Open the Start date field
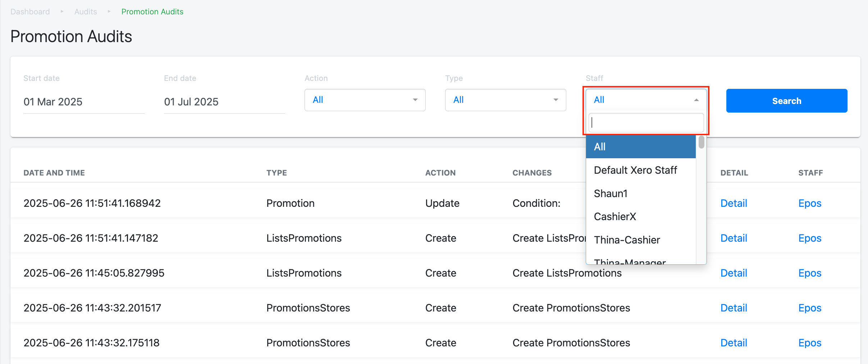 point(83,102)
